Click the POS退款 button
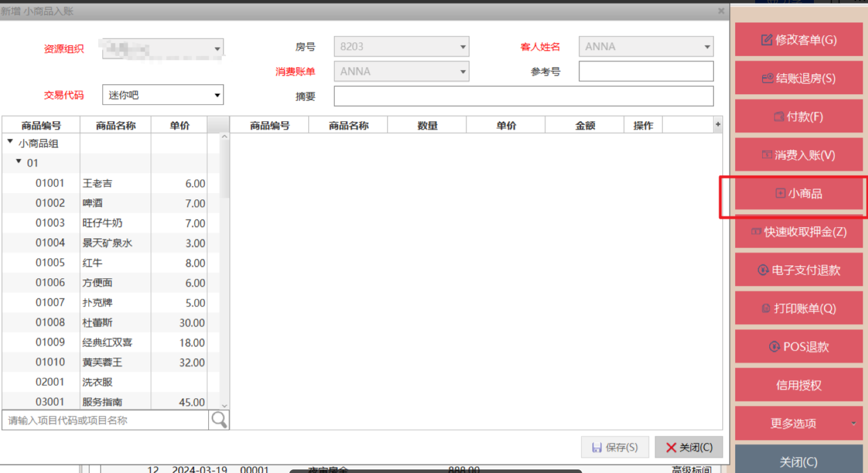The image size is (868, 473). (x=799, y=347)
